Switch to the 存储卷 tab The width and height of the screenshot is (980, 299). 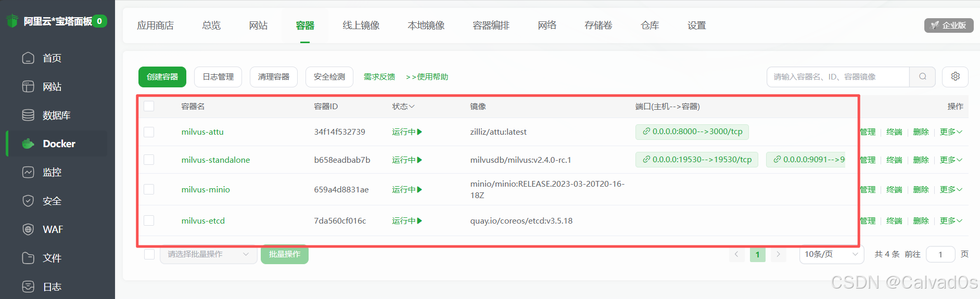click(599, 25)
